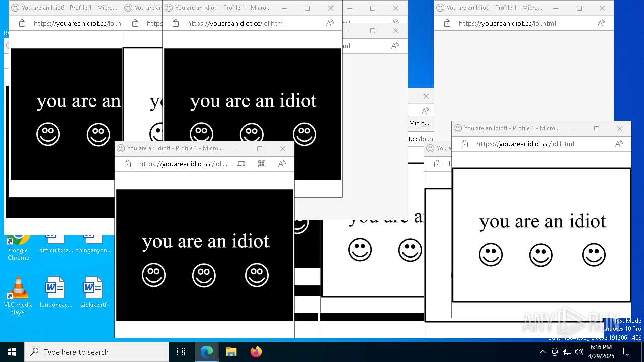Click Read aloud icon in front-right white-page window

coord(619,144)
